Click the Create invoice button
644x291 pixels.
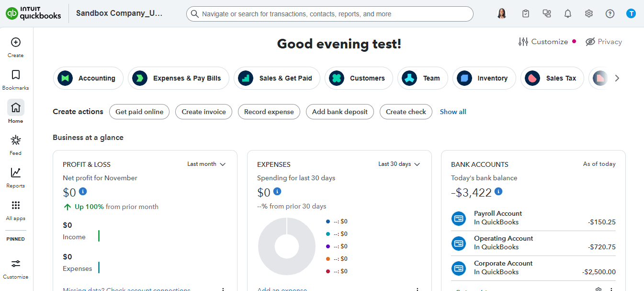click(x=203, y=112)
